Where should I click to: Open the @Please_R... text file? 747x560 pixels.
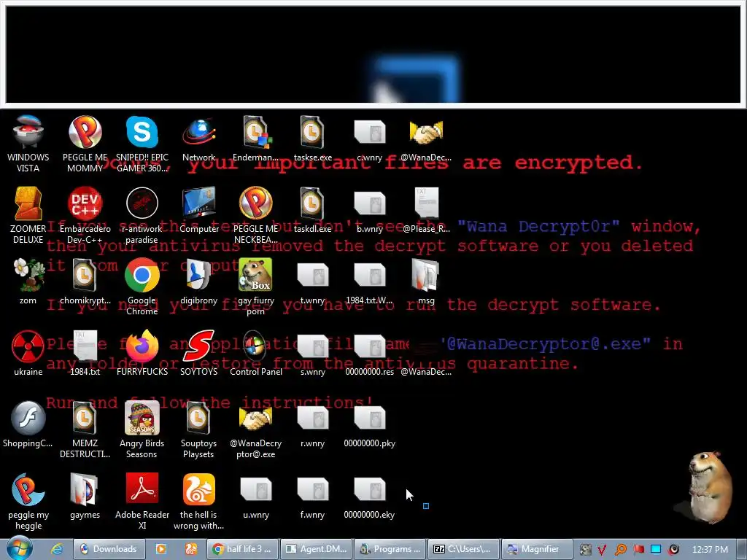[426, 211]
